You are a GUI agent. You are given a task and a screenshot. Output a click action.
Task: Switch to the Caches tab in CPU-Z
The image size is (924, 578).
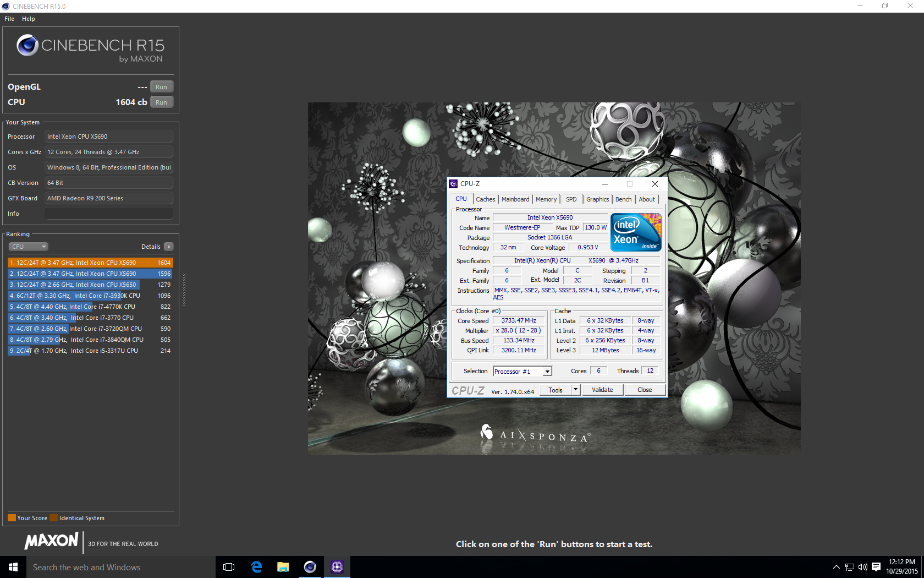click(486, 199)
